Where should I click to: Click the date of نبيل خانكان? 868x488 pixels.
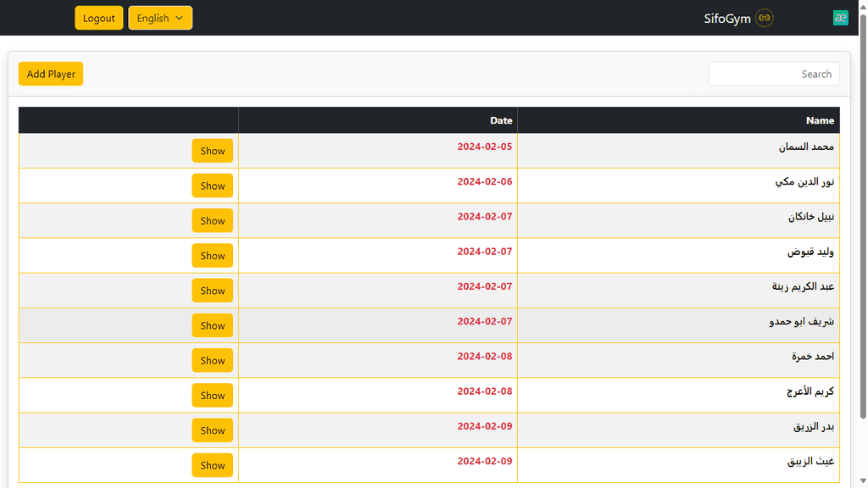tap(484, 216)
